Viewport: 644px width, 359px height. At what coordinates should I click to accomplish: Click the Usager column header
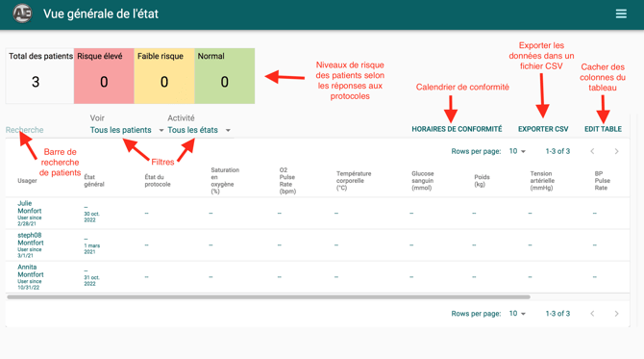27,181
